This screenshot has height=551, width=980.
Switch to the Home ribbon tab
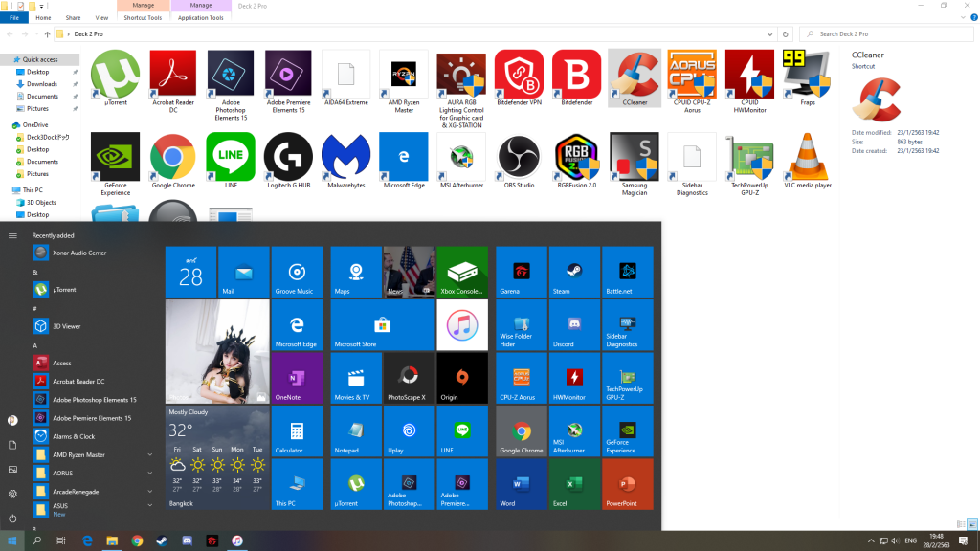tap(43, 17)
